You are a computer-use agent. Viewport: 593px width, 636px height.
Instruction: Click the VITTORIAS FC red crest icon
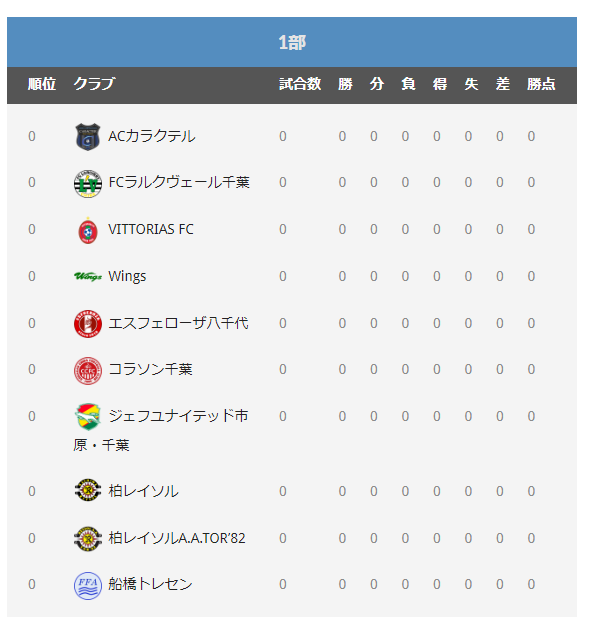click(88, 230)
